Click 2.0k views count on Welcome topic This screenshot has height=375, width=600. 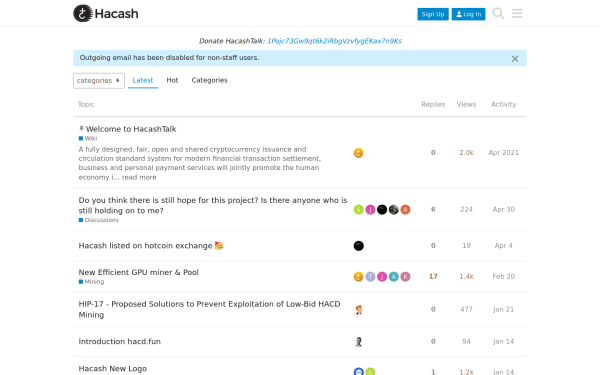click(466, 153)
